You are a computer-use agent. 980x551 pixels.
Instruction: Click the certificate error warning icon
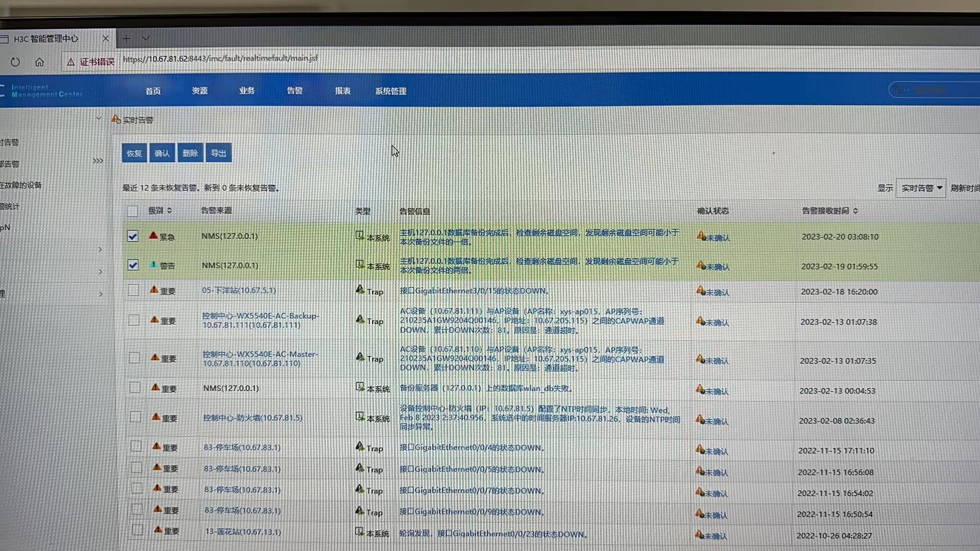(71, 62)
